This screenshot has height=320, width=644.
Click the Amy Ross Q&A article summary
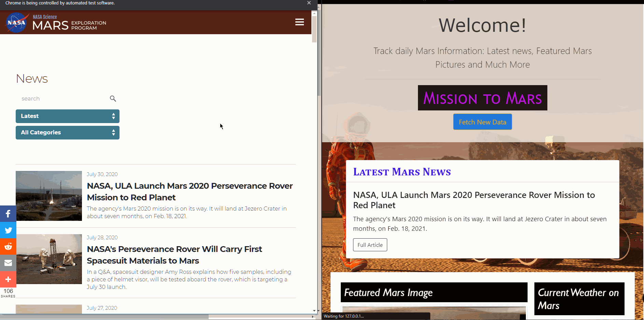[x=189, y=279]
